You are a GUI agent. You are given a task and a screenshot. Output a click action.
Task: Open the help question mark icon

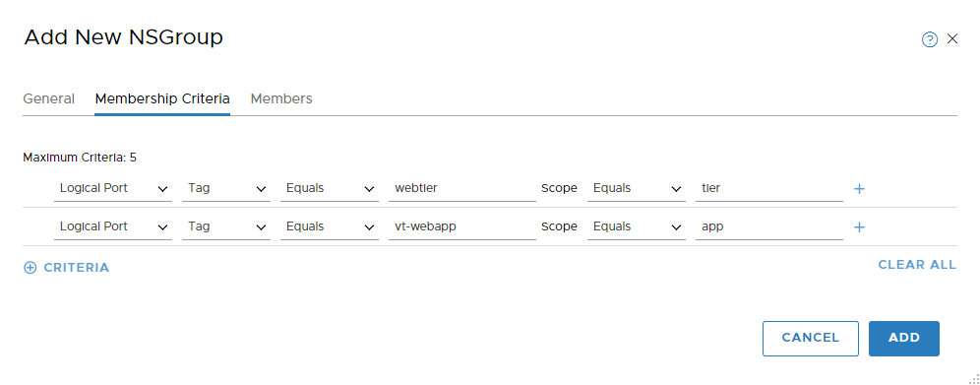(x=930, y=40)
